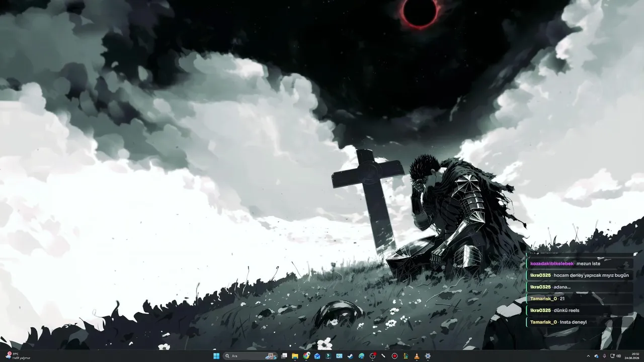Viewport: 644px width, 362px height.
Task: Expand hidden system tray icons chevron
Action: tap(588, 356)
